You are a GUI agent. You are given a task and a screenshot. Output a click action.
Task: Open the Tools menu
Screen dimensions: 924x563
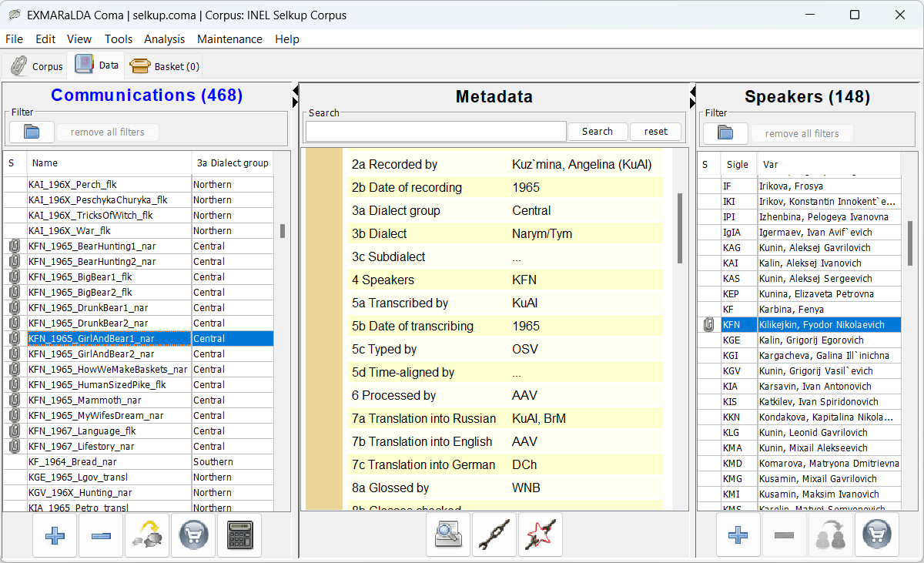click(x=119, y=39)
